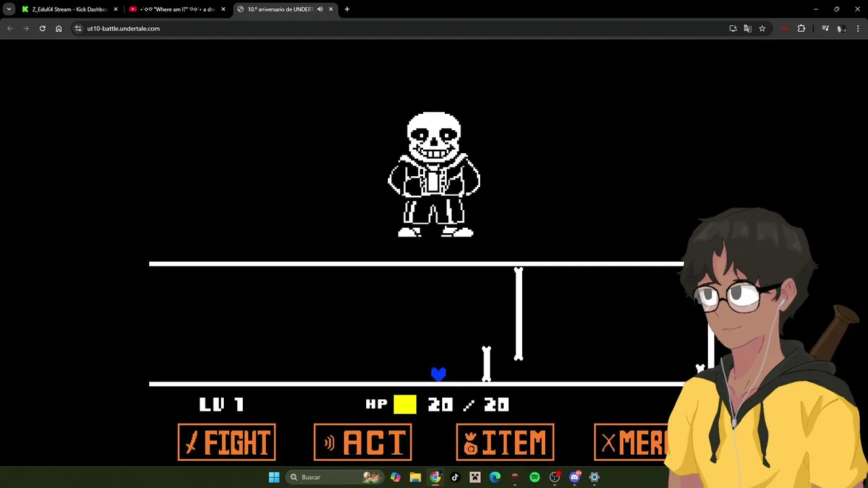Screen dimensions: 868x488
Task: Translate this page icon
Action: point(747,28)
